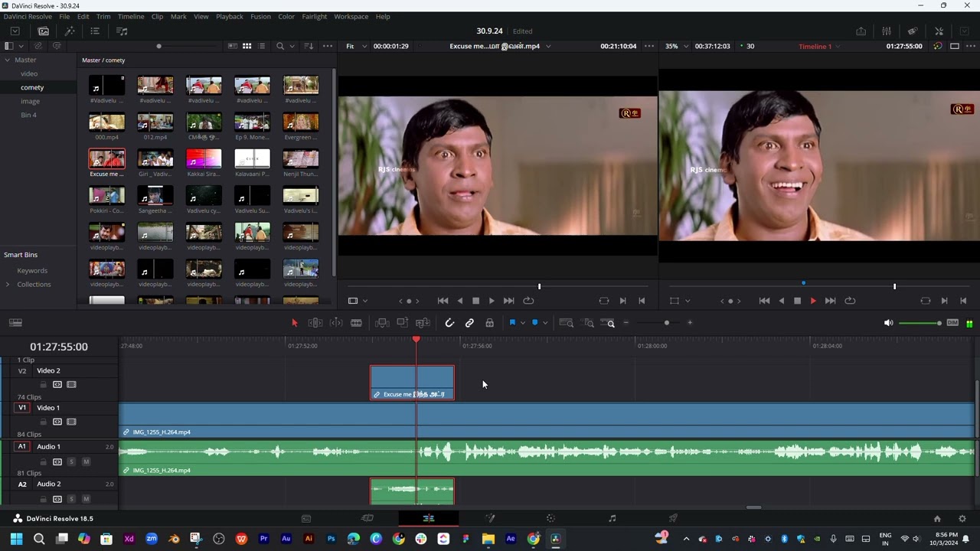The height and width of the screenshot is (551, 980).
Task: Open Timeline View Options icon
Action: pos(15,323)
